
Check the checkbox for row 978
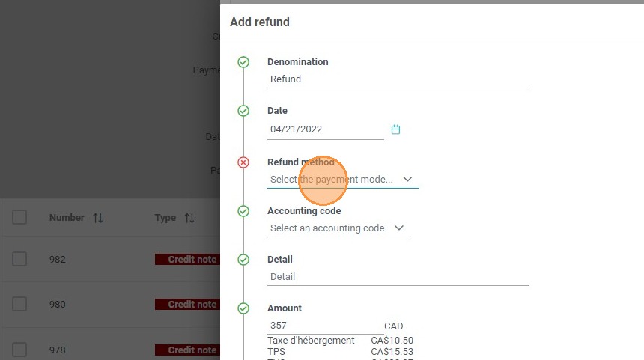pyautogui.click(x=19, y=350)
